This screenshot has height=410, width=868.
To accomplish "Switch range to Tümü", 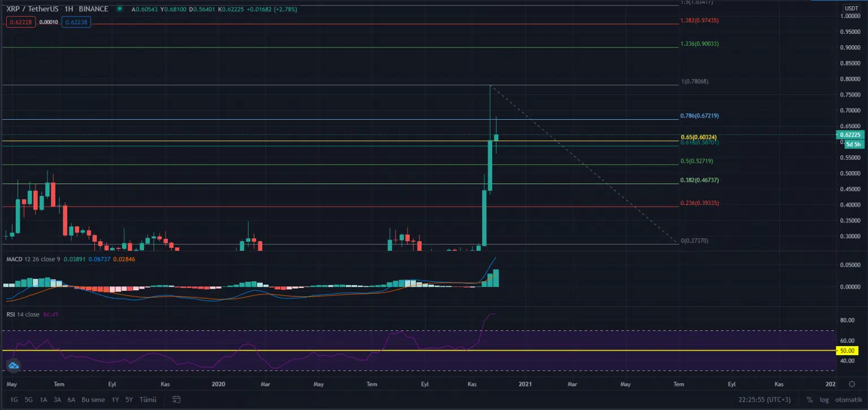I will coord(147,400).
